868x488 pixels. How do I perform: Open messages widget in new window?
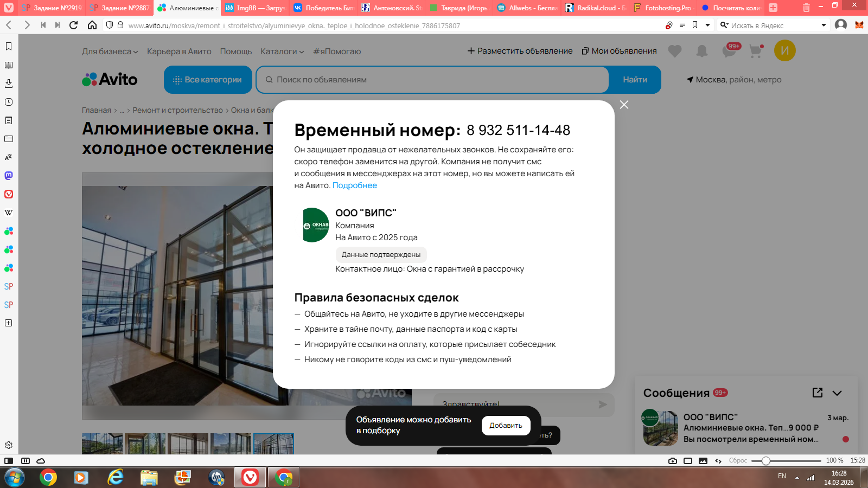(x=818, y=393)
